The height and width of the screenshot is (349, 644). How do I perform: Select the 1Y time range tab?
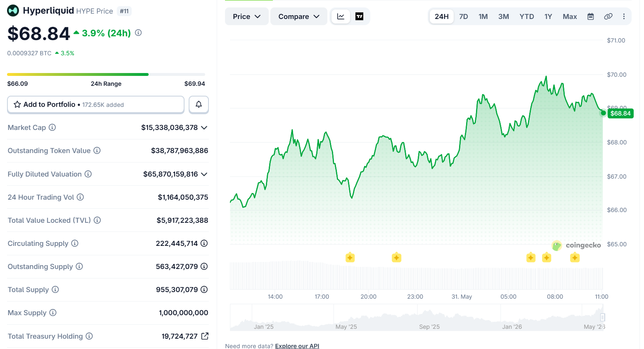pyautogui.click(x=548, y=17)
